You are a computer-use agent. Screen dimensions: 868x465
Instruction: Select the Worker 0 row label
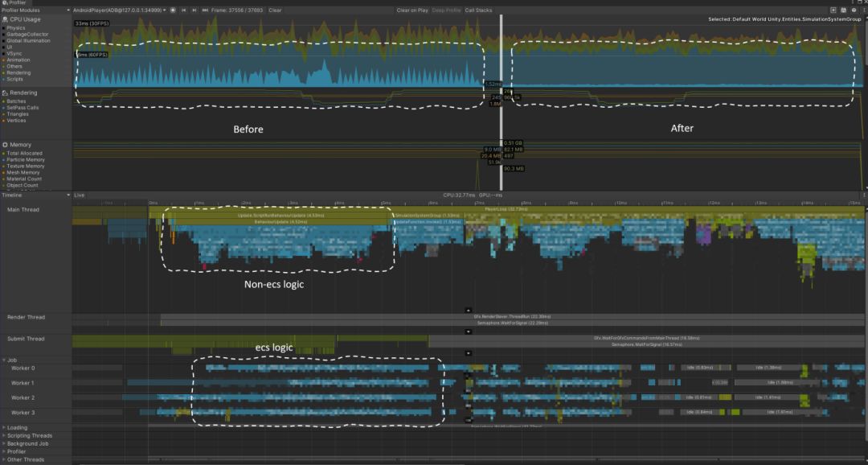pyautogui.click(x=23, y=368)
